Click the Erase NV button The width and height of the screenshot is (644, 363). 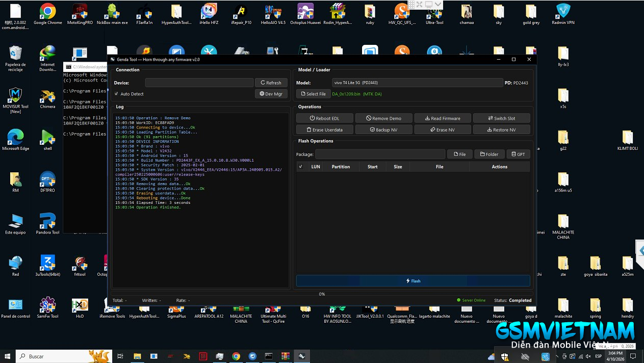coord(443,130)
